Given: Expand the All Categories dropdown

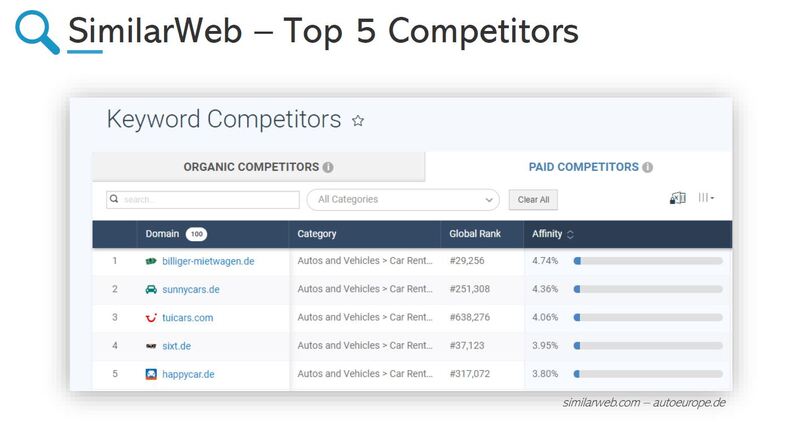Looking at the screenshot, I should (x=403, y=199).
